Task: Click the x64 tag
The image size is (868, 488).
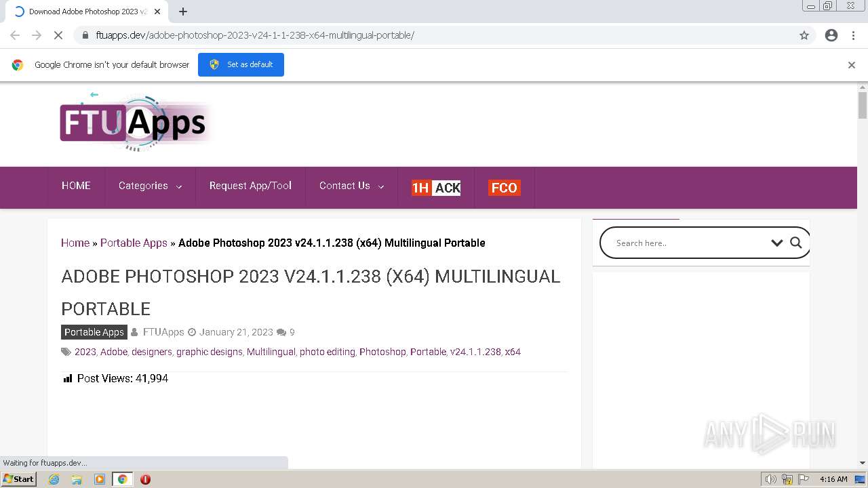Action: click(513, 352)
